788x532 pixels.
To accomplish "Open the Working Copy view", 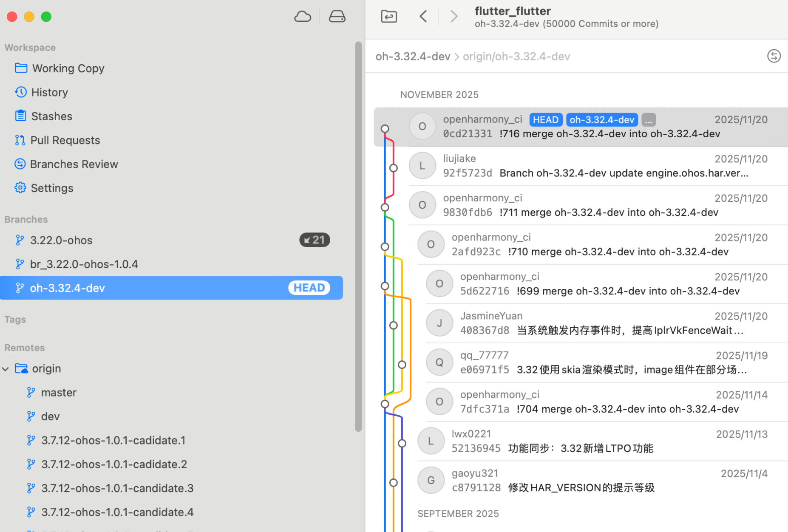I will point(68,68).
